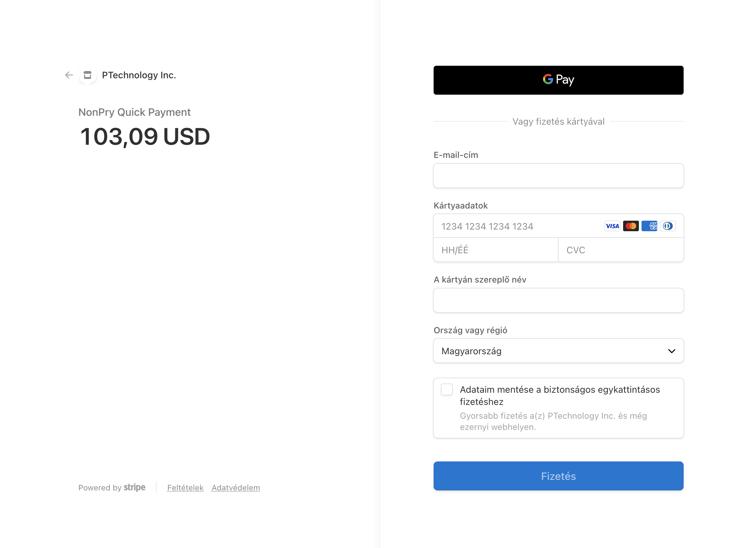Open the Feltételek terms link

coord(185,488)
